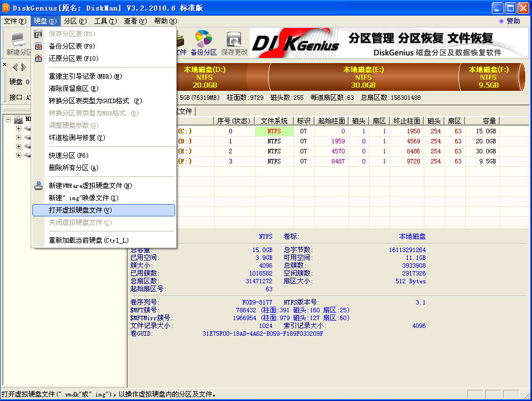
Task: Minimize the DiskGenius window
Action: point(498,8)
